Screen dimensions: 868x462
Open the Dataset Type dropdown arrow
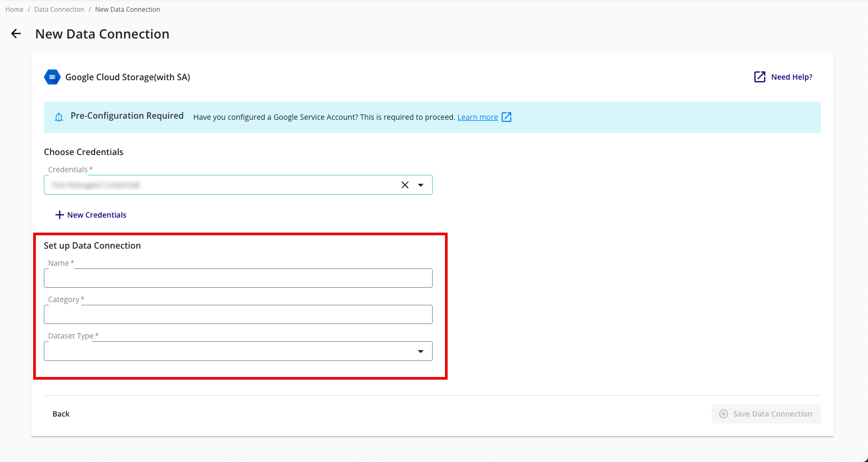(x=421, y=351)
